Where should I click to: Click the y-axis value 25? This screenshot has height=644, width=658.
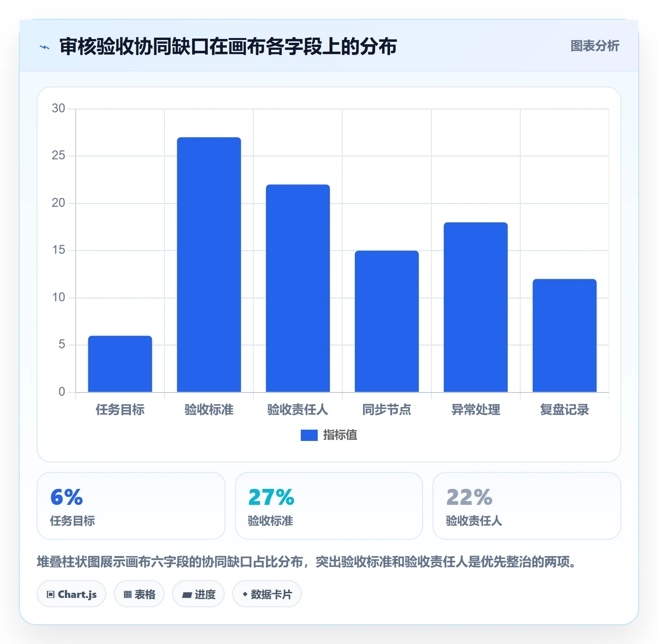pos(58,156)
